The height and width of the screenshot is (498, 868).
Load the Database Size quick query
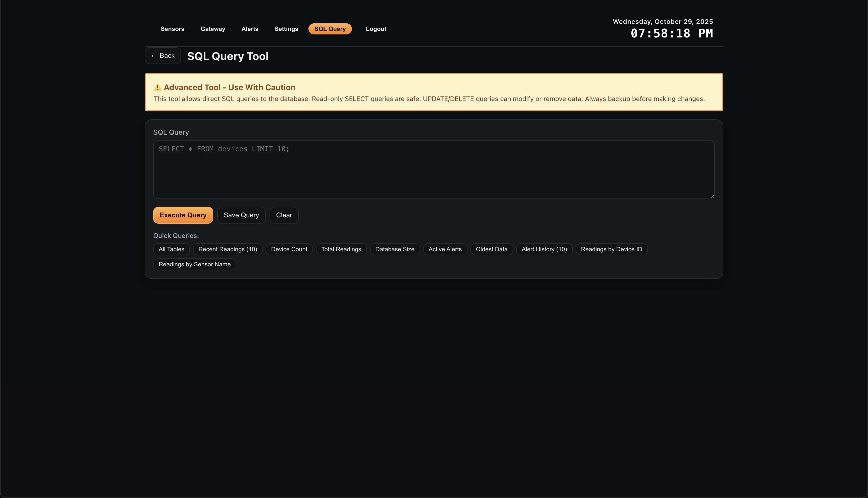[x=395, y=249]
